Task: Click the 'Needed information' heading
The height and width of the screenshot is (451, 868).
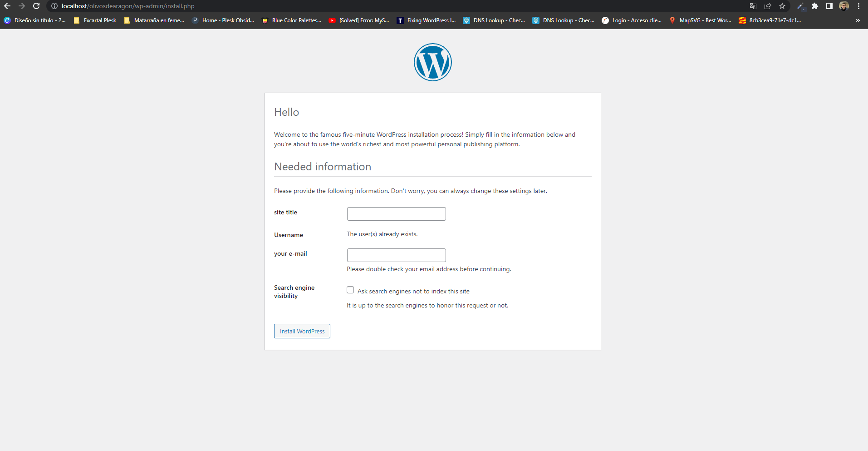Action: click(323, 167)
